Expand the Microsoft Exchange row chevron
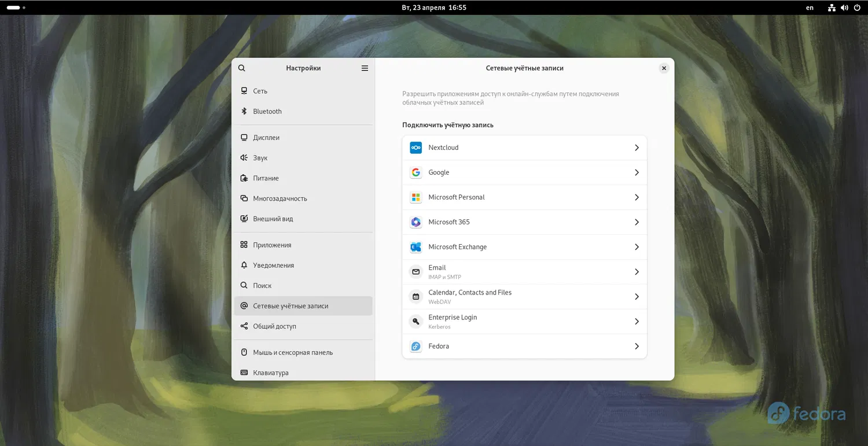 click(x=637, y=247)
